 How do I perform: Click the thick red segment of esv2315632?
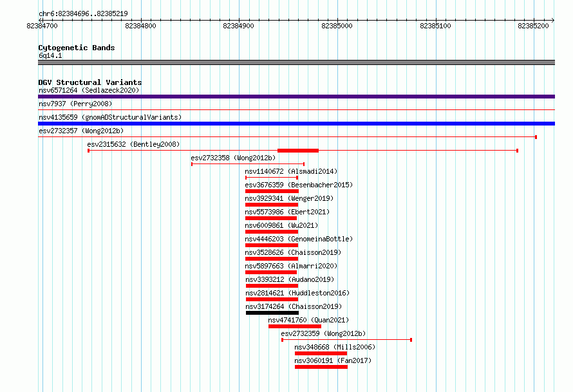click(298, 151)
